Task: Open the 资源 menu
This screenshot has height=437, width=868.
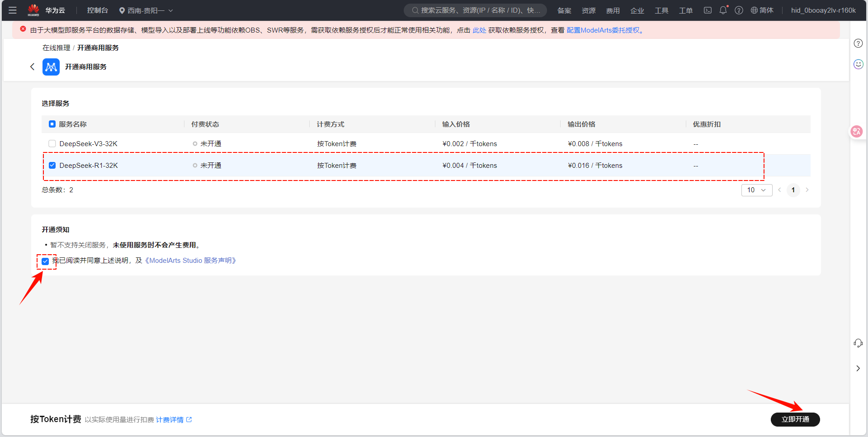Action: point(589,10)
